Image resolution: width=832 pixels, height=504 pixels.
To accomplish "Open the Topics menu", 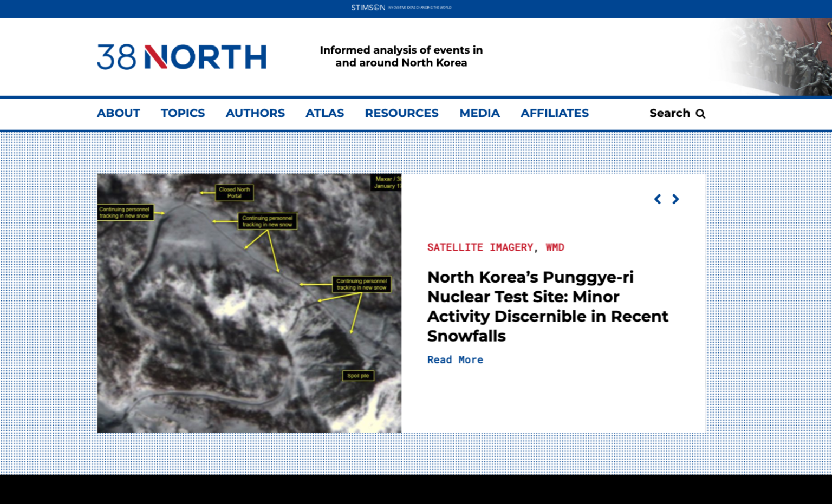I will pos(183,113).
